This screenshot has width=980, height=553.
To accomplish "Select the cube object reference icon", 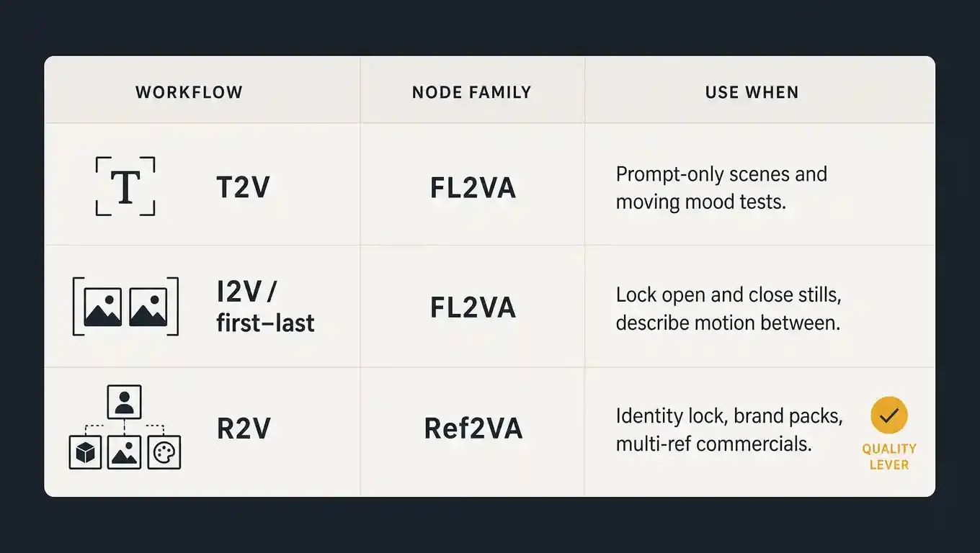I will [x=85, y=452].
